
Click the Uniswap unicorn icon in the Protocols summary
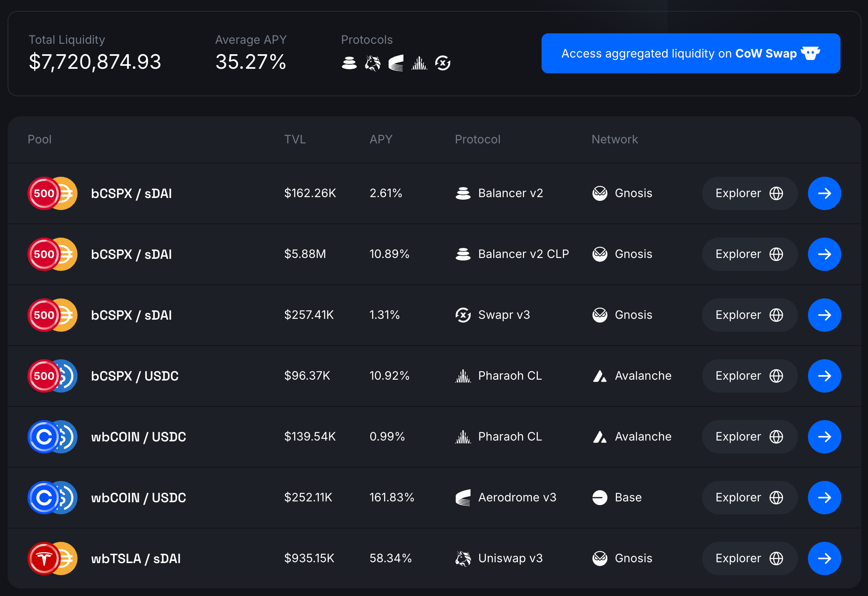(x=373, y=63)
